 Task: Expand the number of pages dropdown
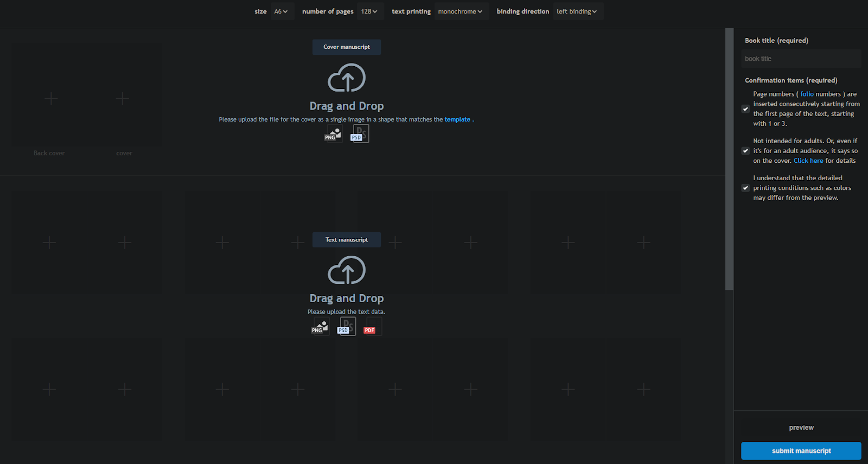[369, 11]
